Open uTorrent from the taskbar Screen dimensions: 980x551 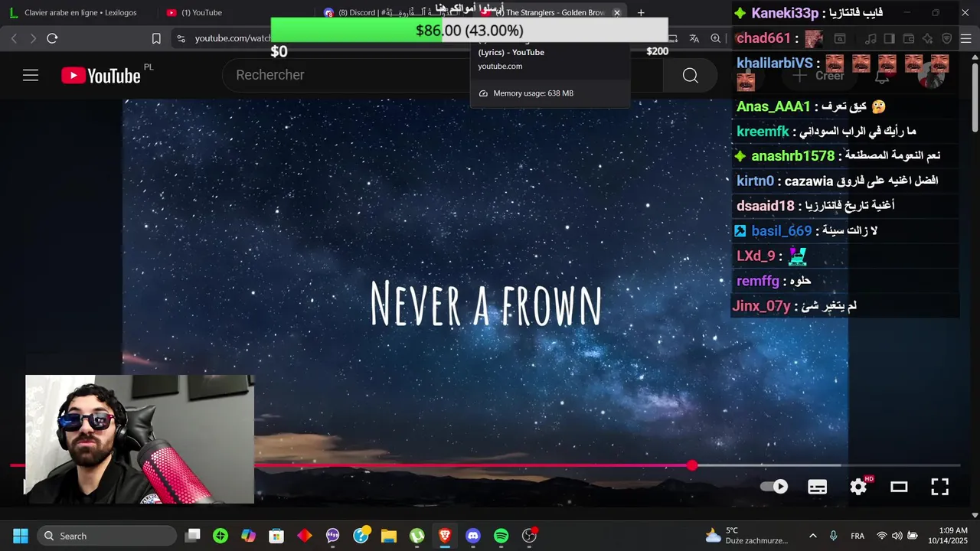point(417,536)
